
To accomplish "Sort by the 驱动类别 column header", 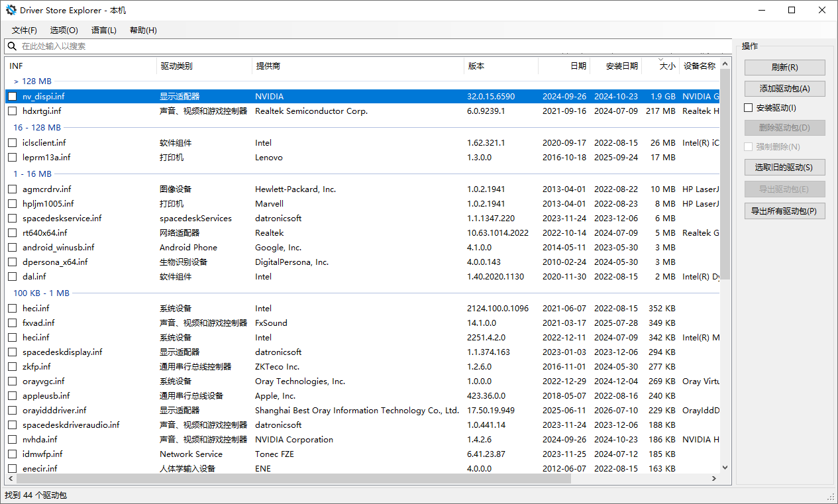I will (204, 66).
